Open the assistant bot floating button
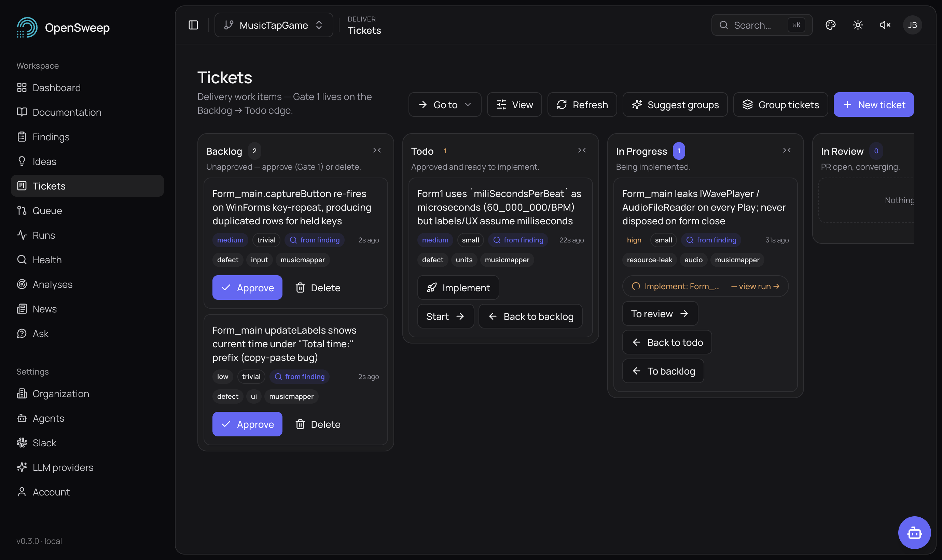The height and width of the screenshot is (560, 942). [x=914, y=532]
